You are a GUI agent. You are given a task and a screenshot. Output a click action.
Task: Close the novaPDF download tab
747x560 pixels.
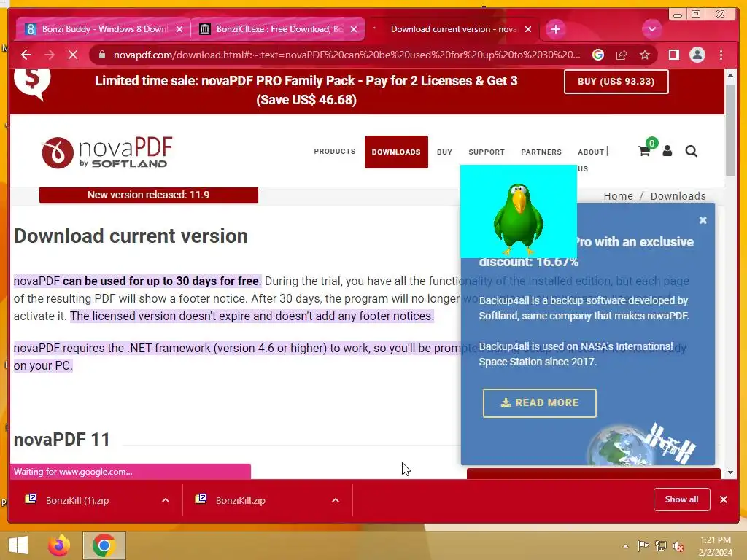(x=528, y=29)
